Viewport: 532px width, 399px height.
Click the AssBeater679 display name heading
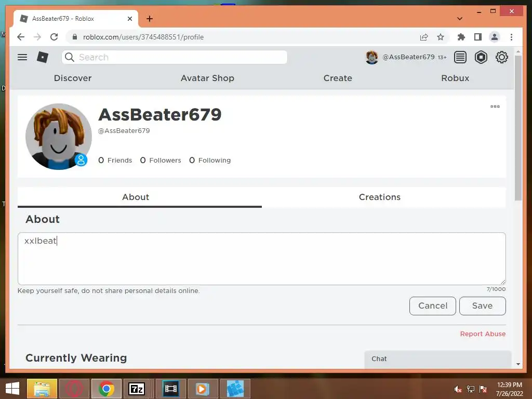pos(160,115)
